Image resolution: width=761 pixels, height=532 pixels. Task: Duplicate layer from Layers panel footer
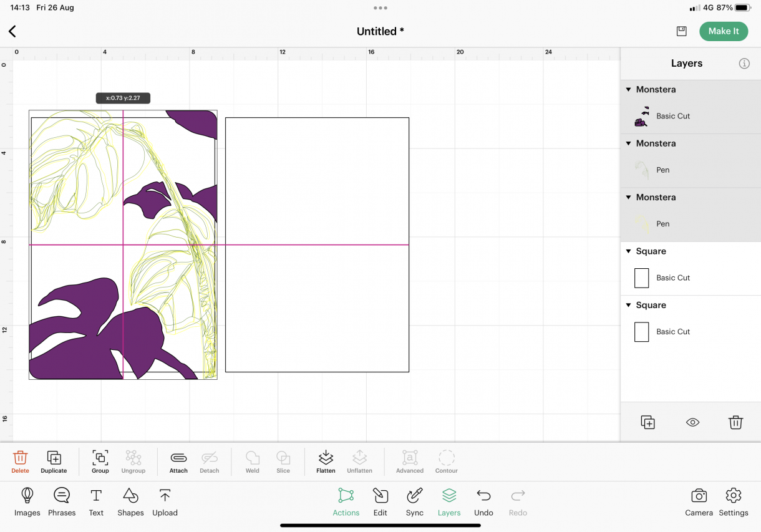coord(648,422)
